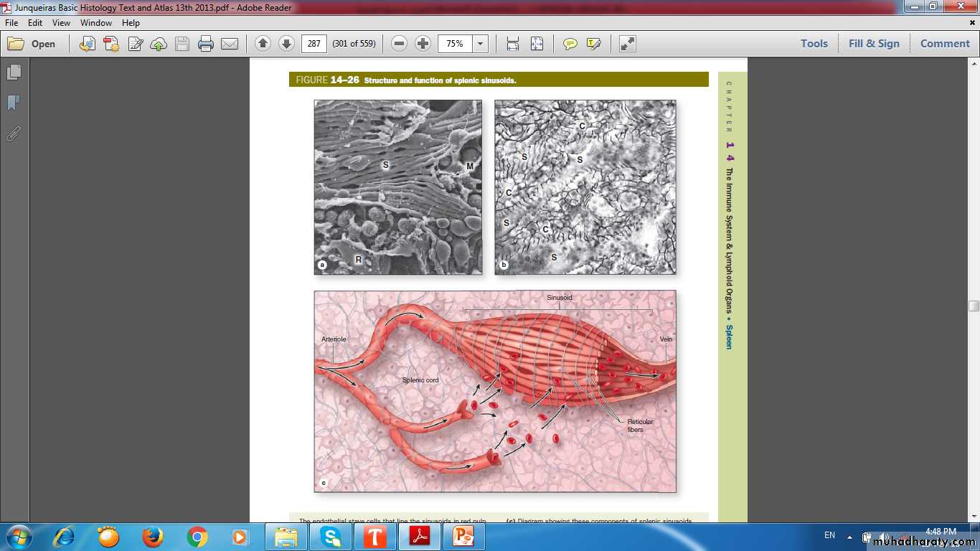Show page thumbnails panel in sidebar
Viewport: 980px width, 551px height.
point(14,72)
